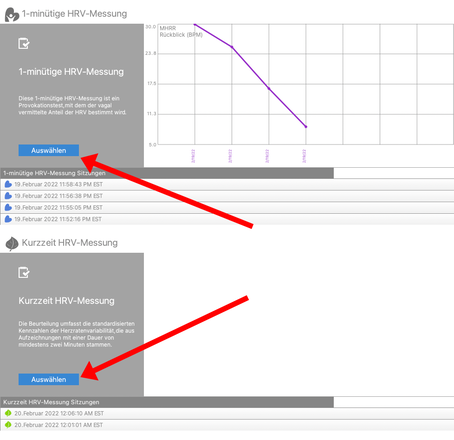The height and width of the screenshot is (440, 454).
Task: Click the heart icon beside 1-minütige HRV-Messung heading
Action: [12, 14]
